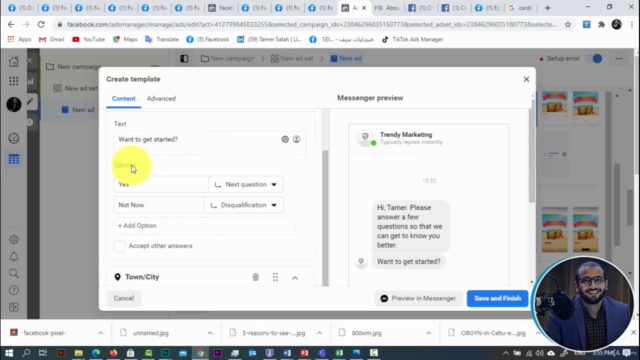This screenshot has width=640, height=360.
Task: Open the three-dot more options menu
Action: pyautogui.click(x=619, y=58)
